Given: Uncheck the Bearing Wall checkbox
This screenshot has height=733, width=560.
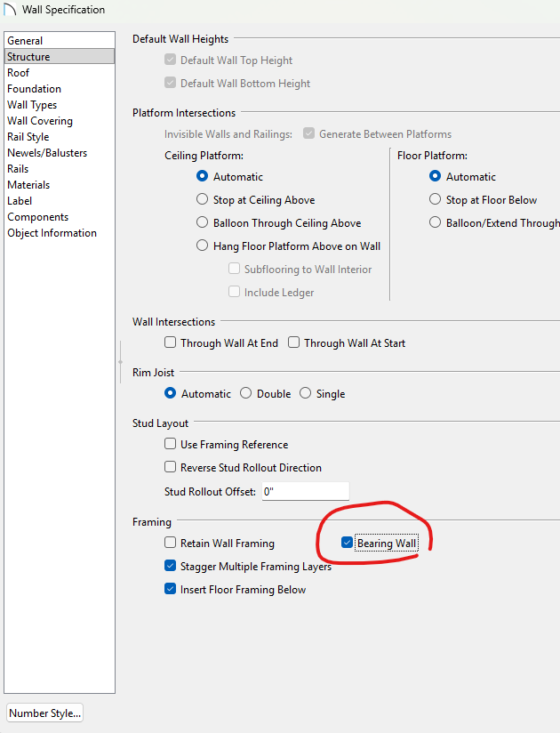Looking at the screenshot, I should coord(348,543).
